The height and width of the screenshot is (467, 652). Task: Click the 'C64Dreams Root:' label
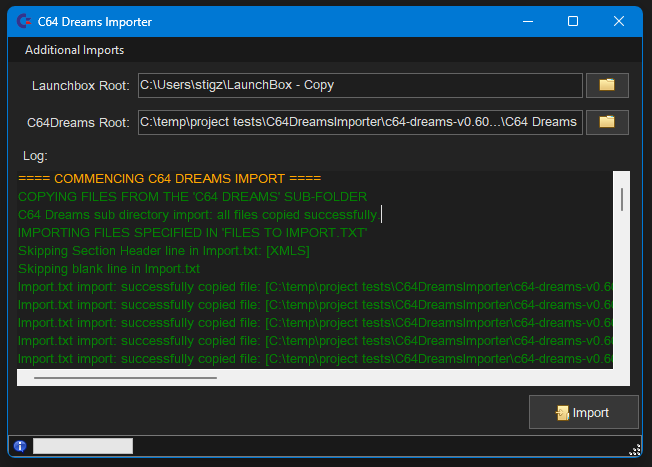[78, 123]
